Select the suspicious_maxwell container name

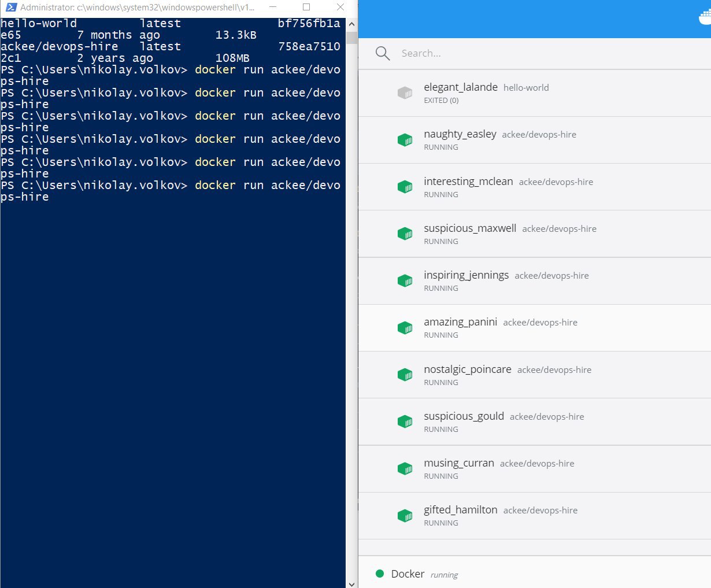(470, 228)
